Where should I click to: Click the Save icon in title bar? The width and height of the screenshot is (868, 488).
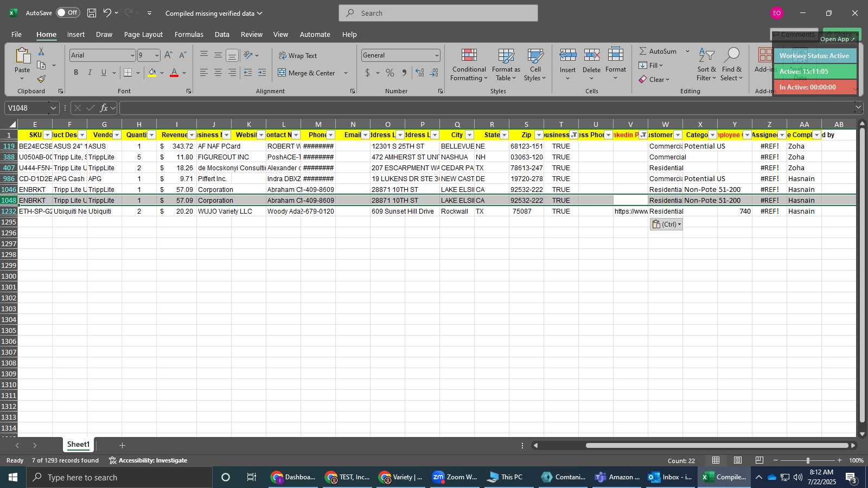pyautogui.click(x=92, y=13)
